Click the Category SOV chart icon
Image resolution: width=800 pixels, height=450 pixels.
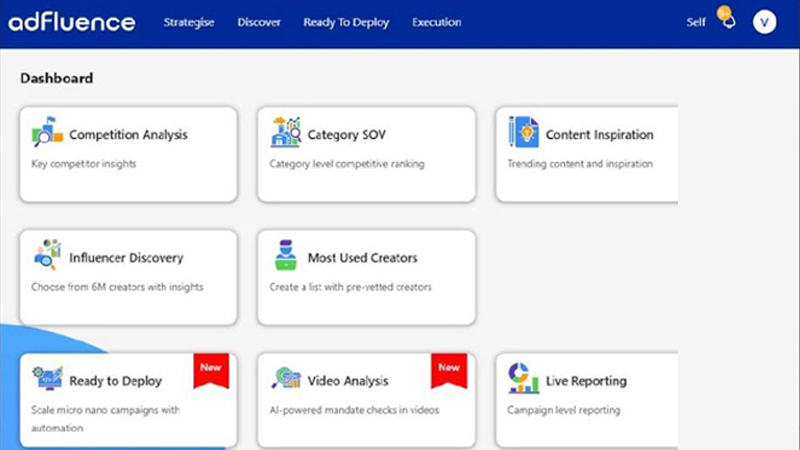(286, 132)
